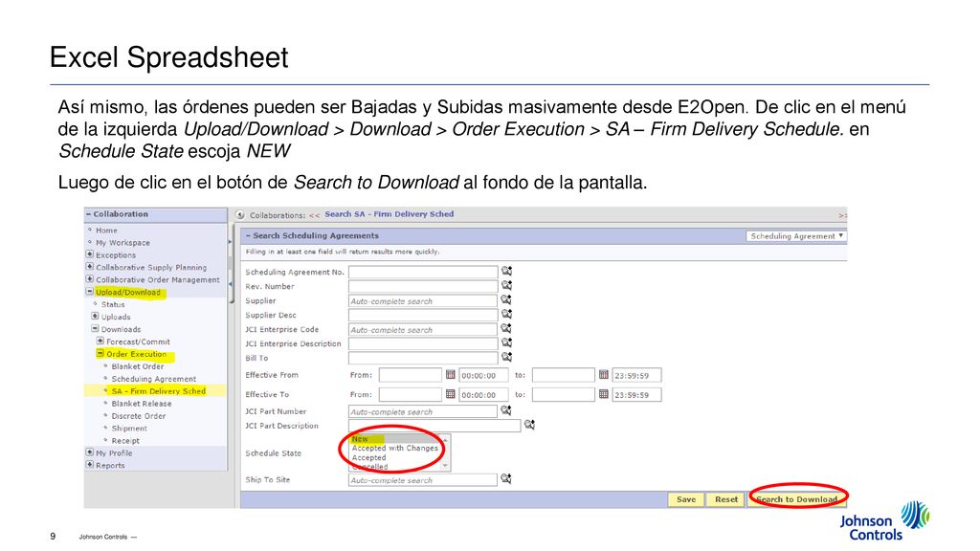Image resolution: width=980 pixels, height=551 pixels.
Task: Focus the Ship To Site field
Action: coord(423,480)
